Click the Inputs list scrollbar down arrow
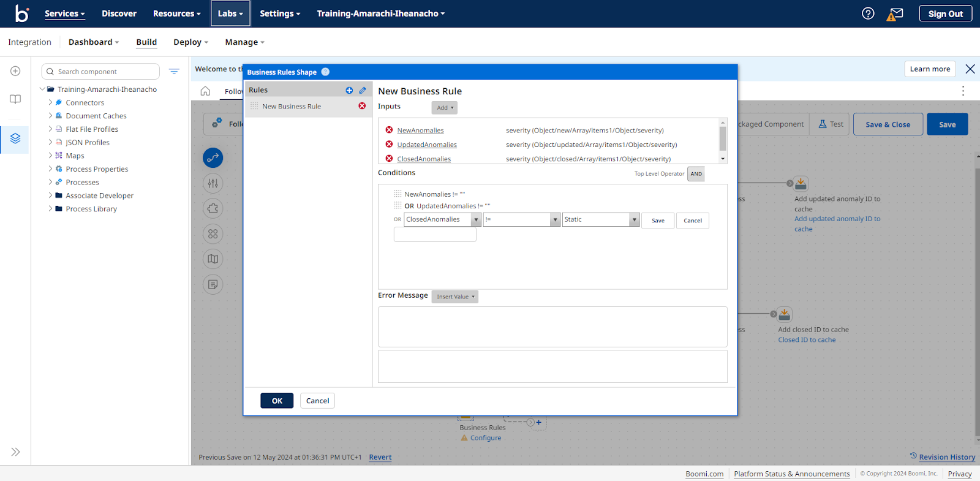Image resolution: width=980 pixels, height=481 pixels. tap(723, 159)
